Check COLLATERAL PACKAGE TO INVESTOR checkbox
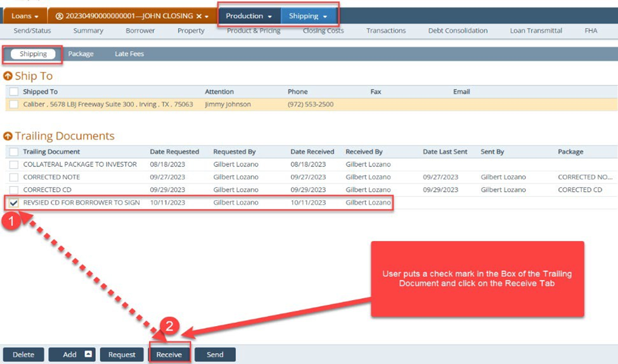Image resolution: width=618 pixels, height=364 pixels. point(14,164)
